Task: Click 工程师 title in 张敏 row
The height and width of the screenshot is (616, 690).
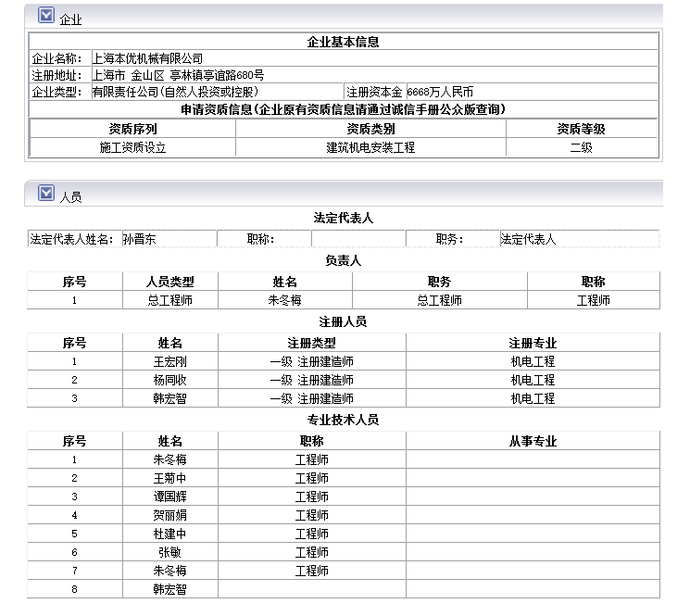Action: point(311,552)
